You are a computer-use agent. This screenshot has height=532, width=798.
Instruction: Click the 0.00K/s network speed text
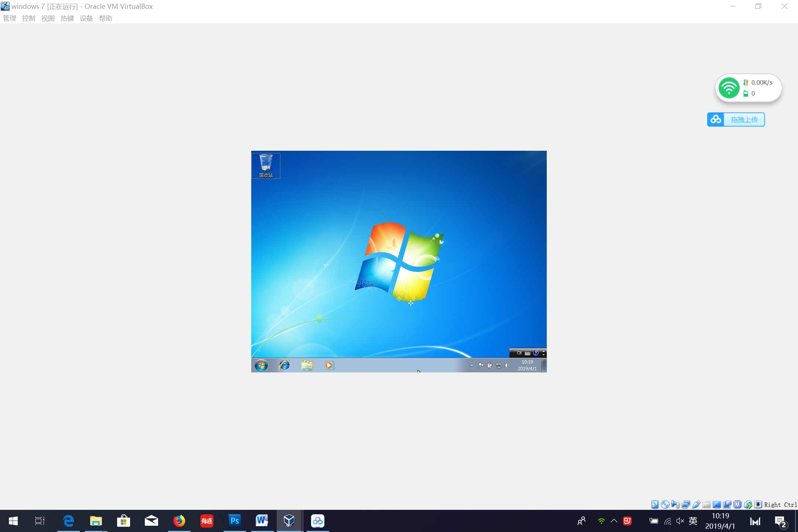pos(762,82)
